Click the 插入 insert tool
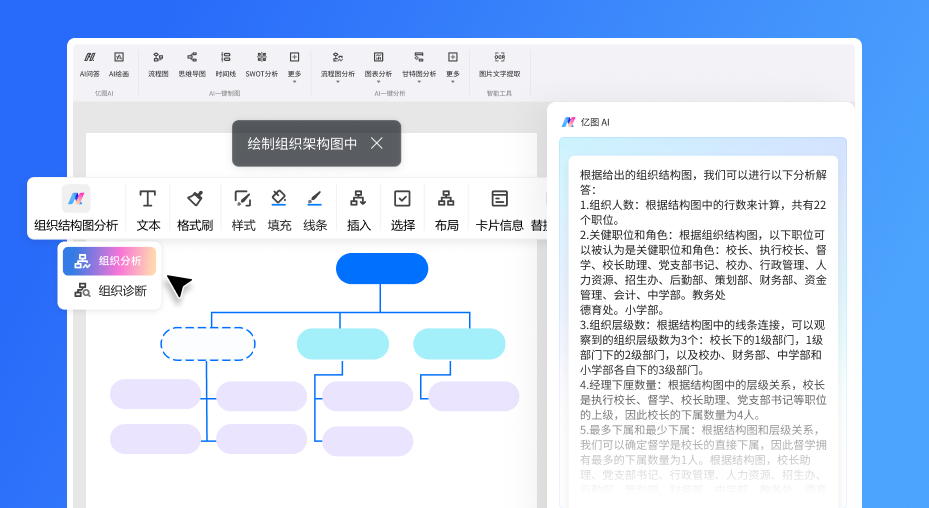 tap(358, 209)
